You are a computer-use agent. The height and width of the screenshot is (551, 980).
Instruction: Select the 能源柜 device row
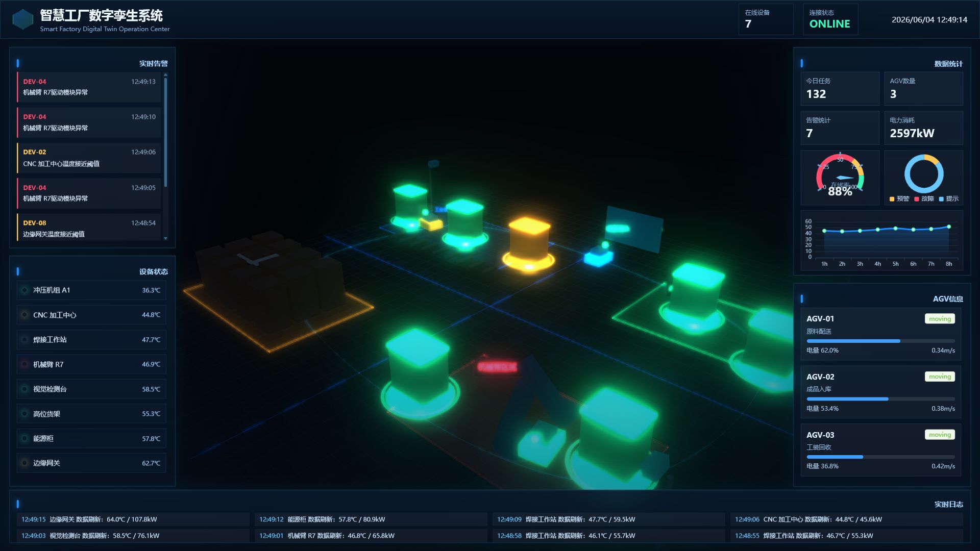coord(91,438)
